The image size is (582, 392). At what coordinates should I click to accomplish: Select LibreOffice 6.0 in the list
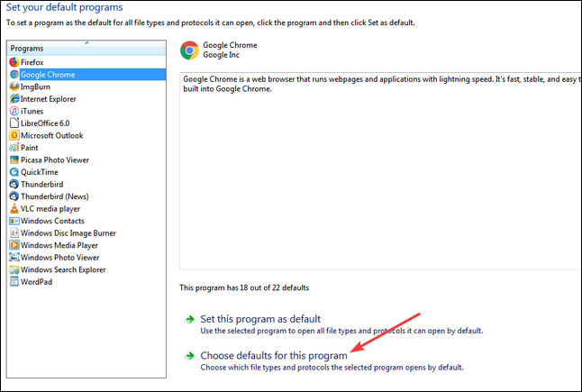pos(45,123)
